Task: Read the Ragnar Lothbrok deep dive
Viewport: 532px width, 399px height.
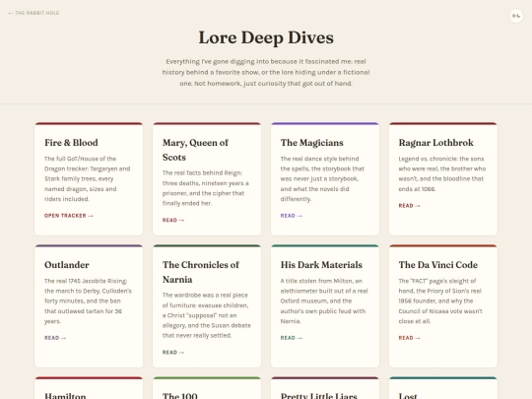Action: pos(409,206)
